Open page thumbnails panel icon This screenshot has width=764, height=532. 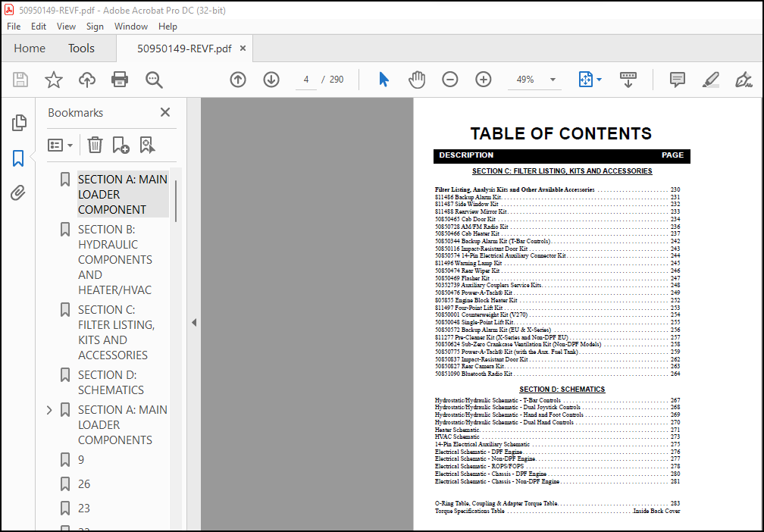point(18,123)
